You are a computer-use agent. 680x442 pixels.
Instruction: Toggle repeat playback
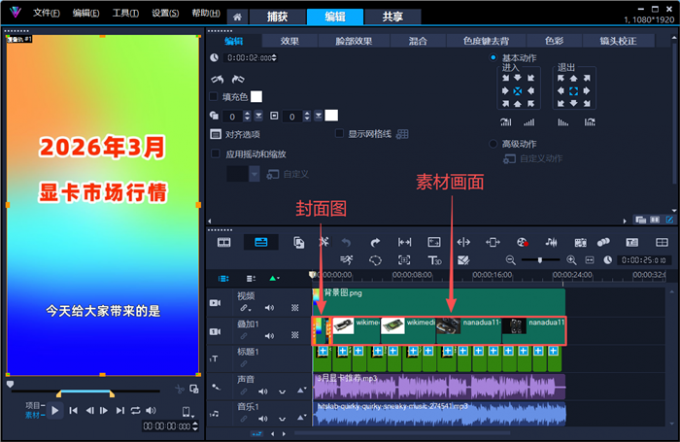click(x=135, y=410)
